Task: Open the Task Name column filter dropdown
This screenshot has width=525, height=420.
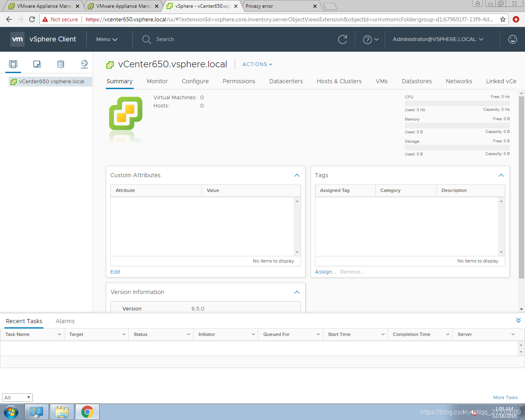Action: [x=59, y=334]
